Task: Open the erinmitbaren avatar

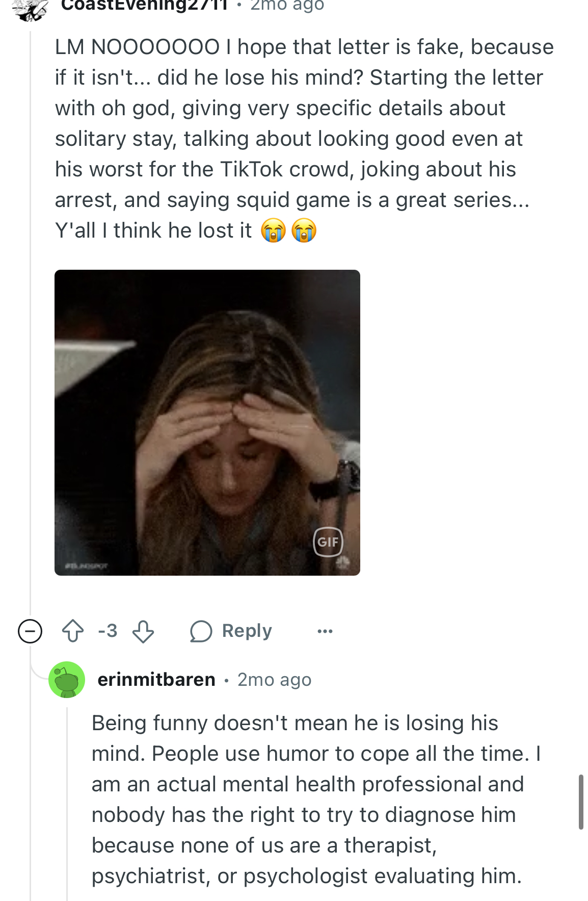Action: pos(67,680)
